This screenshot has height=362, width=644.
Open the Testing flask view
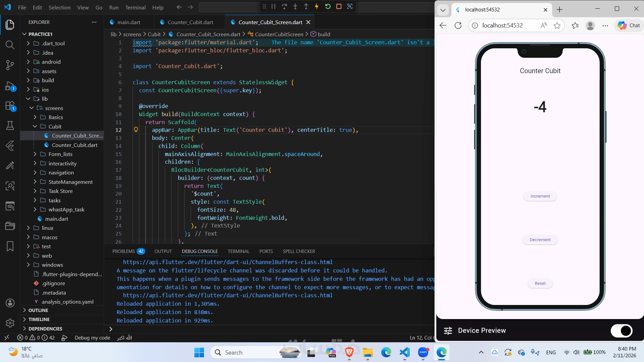[10, 125]
